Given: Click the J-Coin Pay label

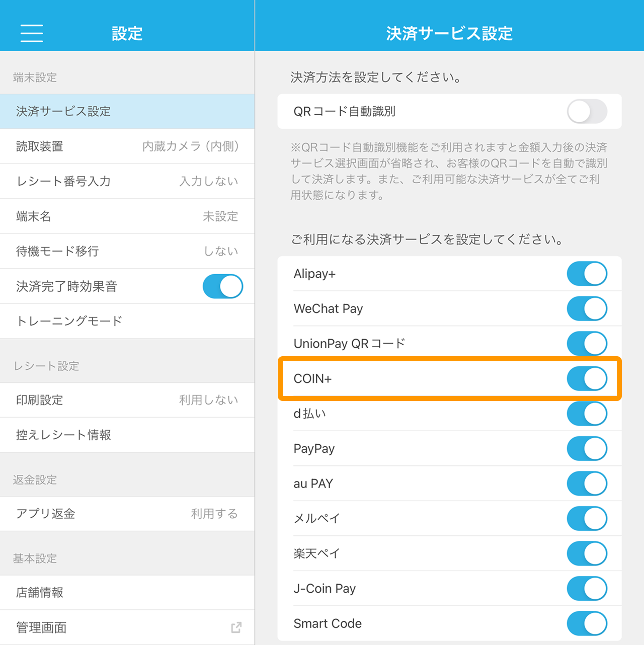Looking at the screenshot, I should point(325,588).
